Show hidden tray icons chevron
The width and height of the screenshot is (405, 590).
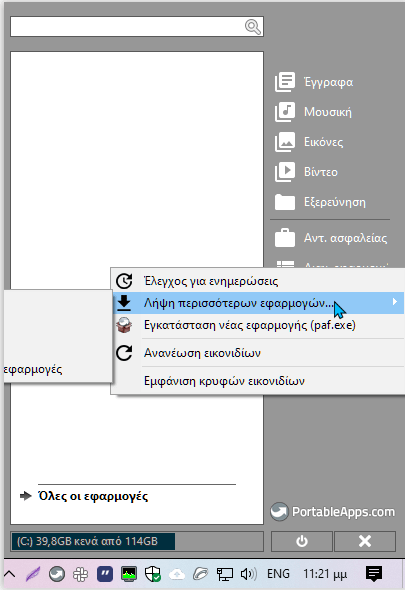pos(10,574)
